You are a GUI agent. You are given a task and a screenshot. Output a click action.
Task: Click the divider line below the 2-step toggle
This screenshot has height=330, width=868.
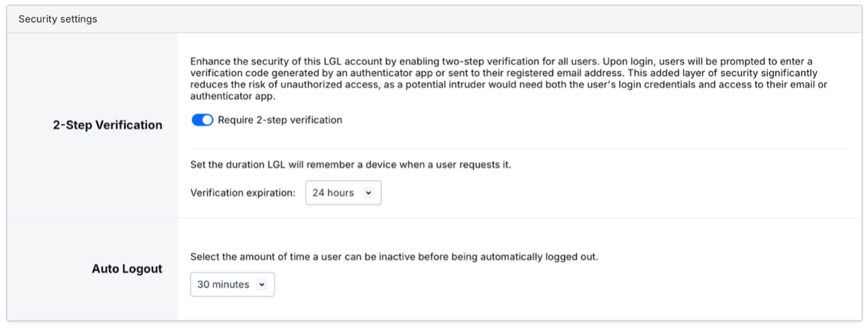(520, 148)
